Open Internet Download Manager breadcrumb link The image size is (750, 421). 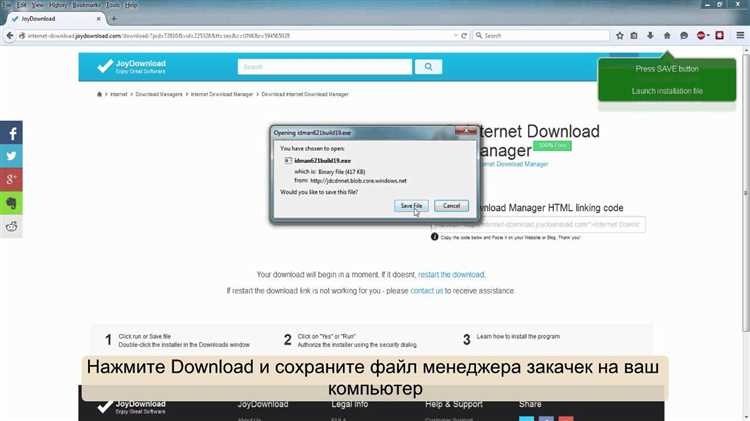tap(221, 94)
